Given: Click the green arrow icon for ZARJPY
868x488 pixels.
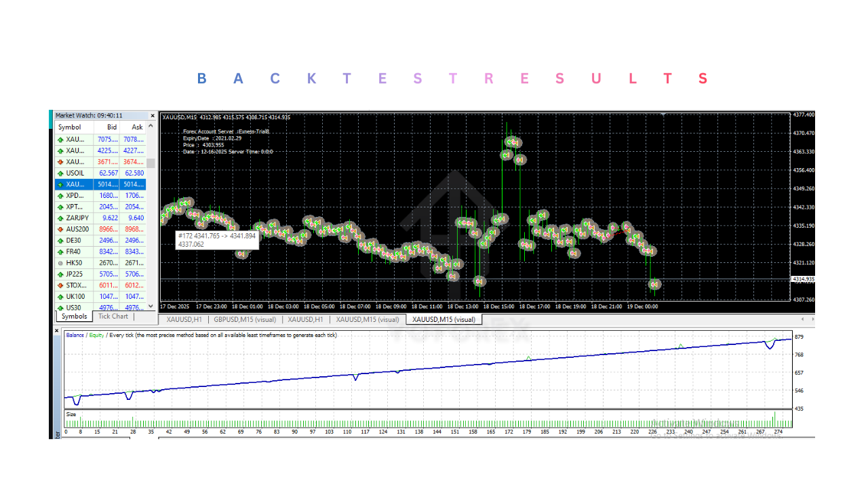Looking at the screenshot, I should click(x=60, y=218).
